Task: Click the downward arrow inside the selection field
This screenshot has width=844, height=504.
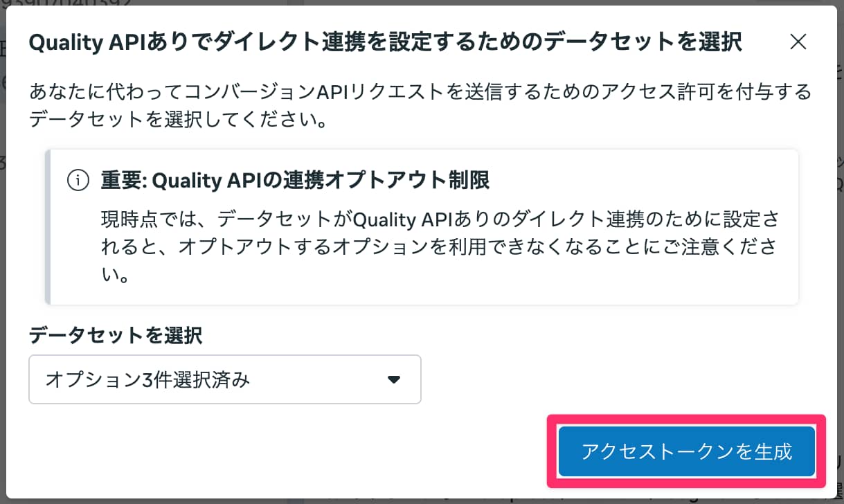Action: (393, 379)
